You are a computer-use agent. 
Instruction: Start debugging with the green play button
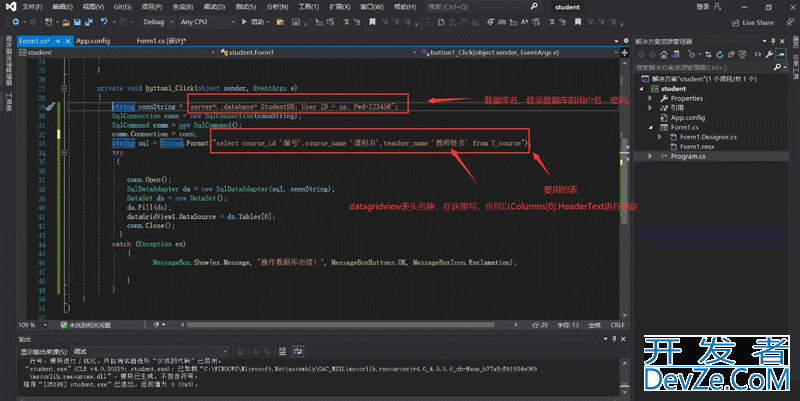tap(244, 22)
